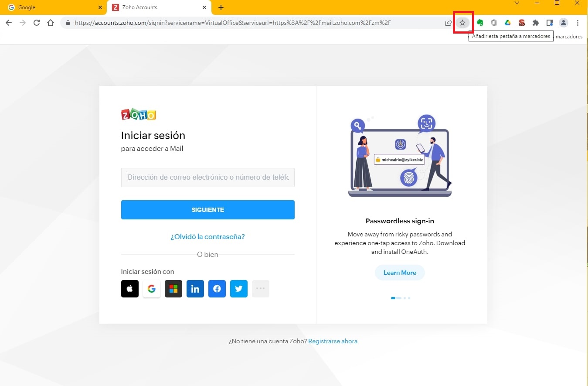Sign in with LinkedIn
Image resolution: width=588 pixels, height=386 pixels.
pos(195,289)
